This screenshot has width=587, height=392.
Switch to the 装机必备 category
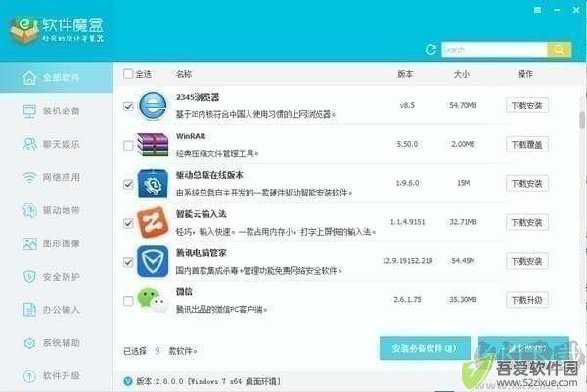pos(56,111)
